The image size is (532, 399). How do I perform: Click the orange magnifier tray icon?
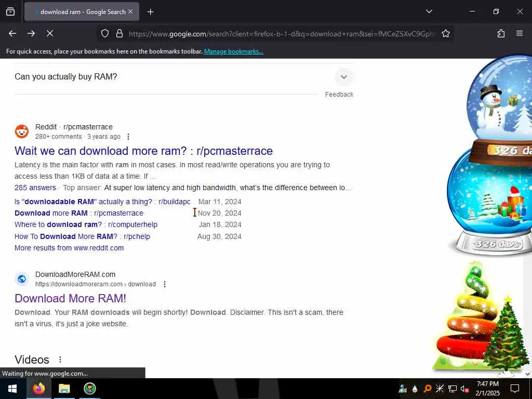[x=428, y=389]
